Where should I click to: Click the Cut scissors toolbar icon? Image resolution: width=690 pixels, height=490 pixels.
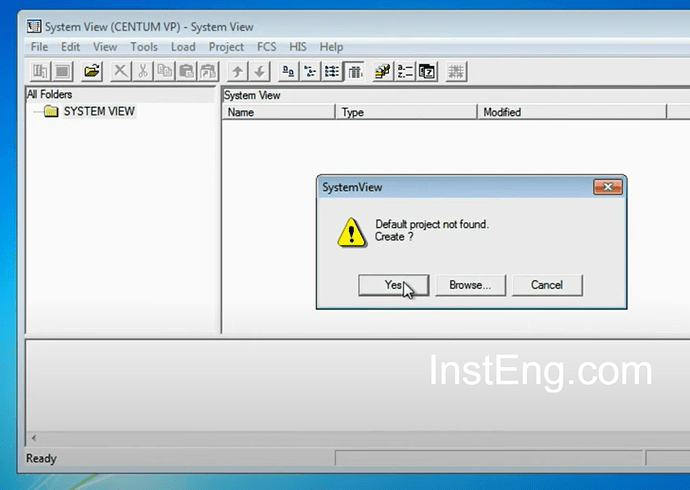point(143,71)
